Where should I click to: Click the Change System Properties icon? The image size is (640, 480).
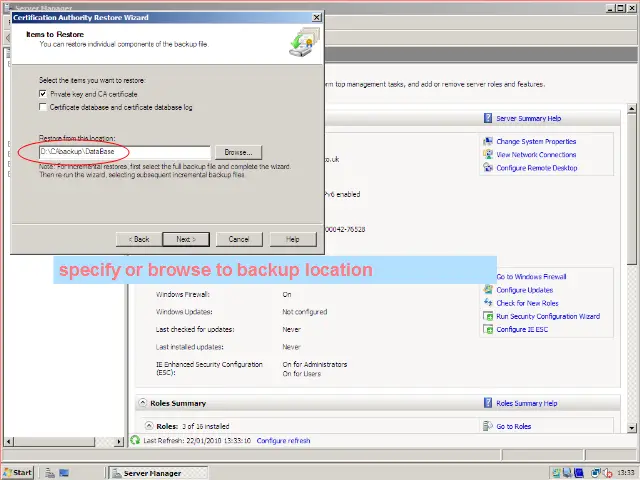coord(488,142)
